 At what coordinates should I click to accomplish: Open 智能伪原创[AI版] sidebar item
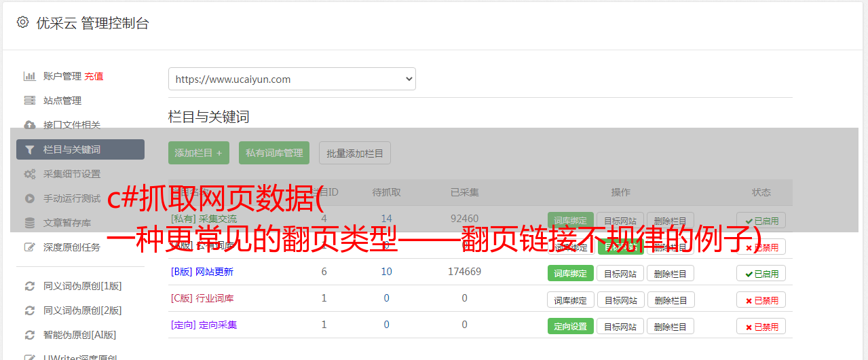click(x=80, y=335)
